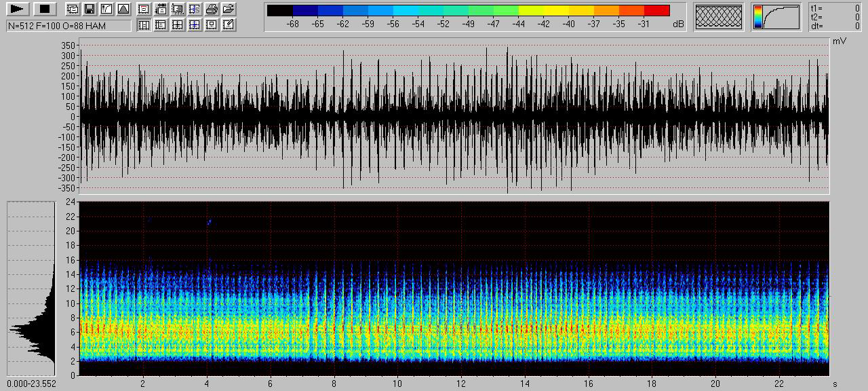This screenshot has height=391, width=868.
Task: Click red segment of dB color scale
Action: pos(656,10)
